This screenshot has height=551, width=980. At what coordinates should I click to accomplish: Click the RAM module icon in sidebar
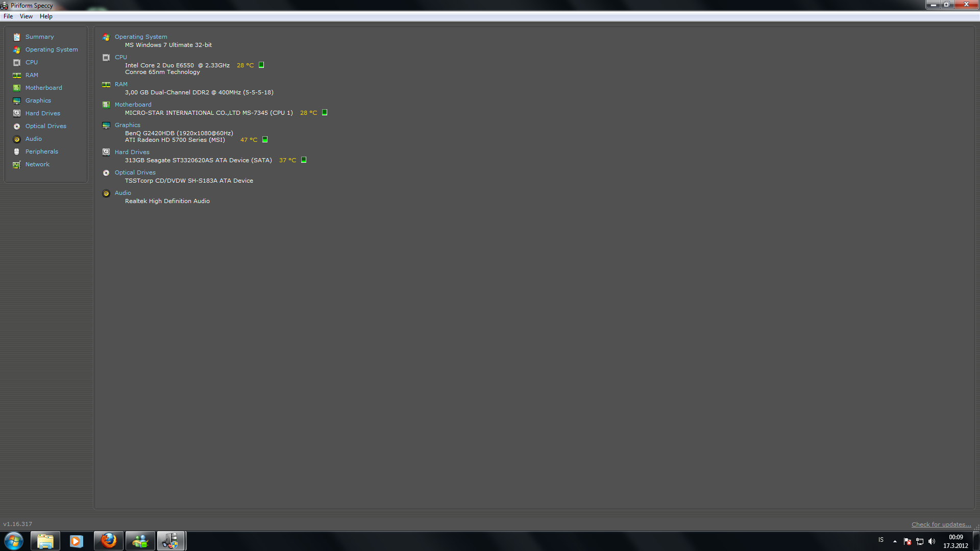point(17,75)
